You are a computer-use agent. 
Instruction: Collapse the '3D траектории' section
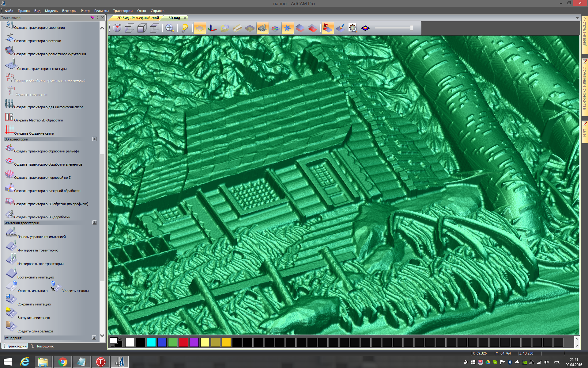[94, 139]
